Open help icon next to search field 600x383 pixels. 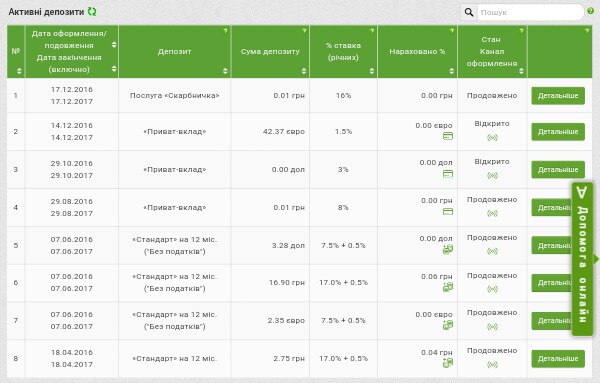590,11
